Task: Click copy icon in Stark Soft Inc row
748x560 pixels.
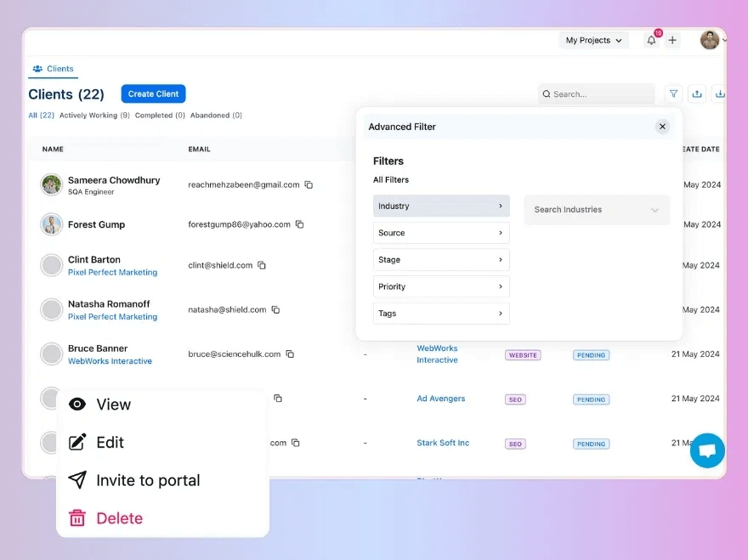Action: [x=295, y=443]
